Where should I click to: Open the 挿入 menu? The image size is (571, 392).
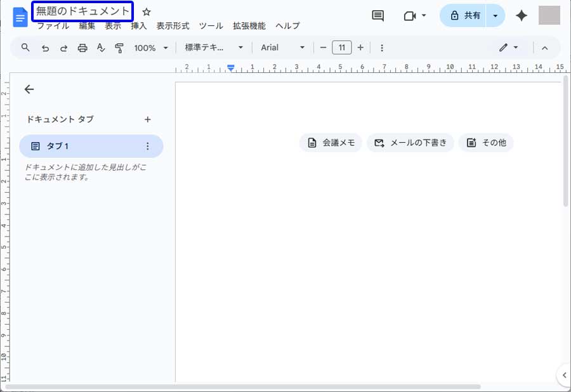pos(138,26)
